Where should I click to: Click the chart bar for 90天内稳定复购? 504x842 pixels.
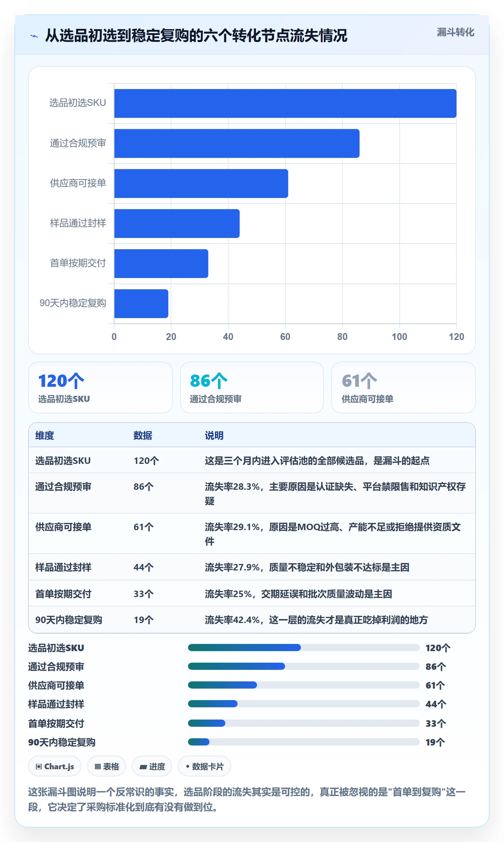(141, 303)
